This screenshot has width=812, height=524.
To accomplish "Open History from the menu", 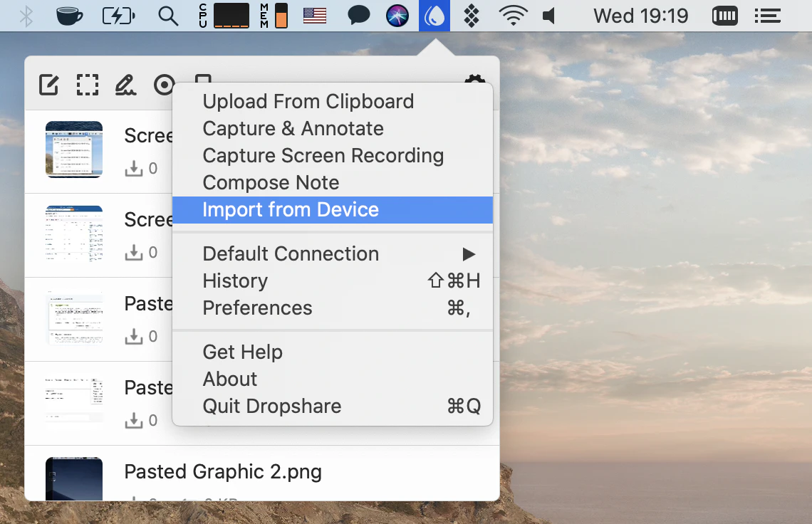I will pos(333,281).
